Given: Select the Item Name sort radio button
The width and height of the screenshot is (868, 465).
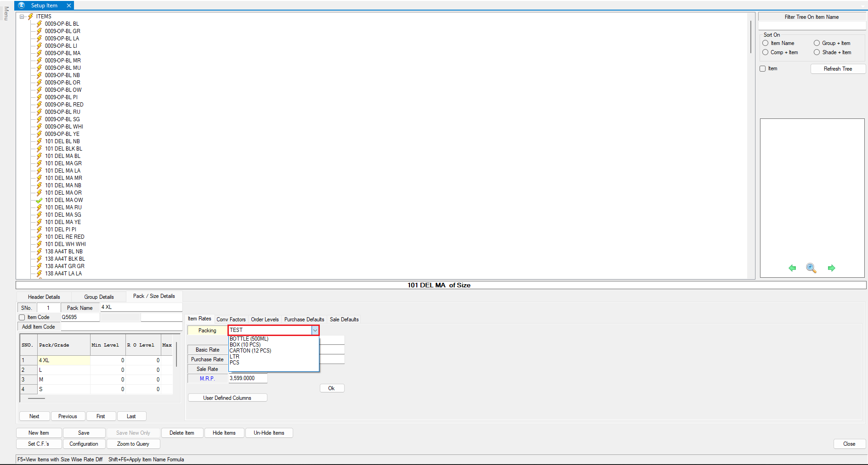Looking at the screenshot, I should [766, 43].
